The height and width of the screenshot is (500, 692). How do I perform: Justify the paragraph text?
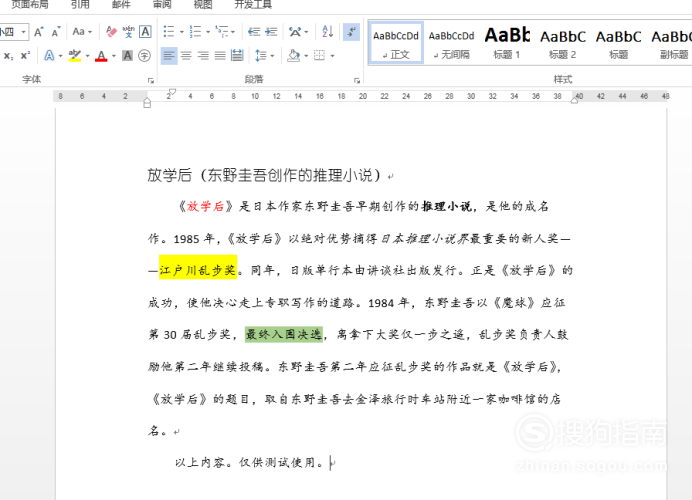[x=220, y=56]
